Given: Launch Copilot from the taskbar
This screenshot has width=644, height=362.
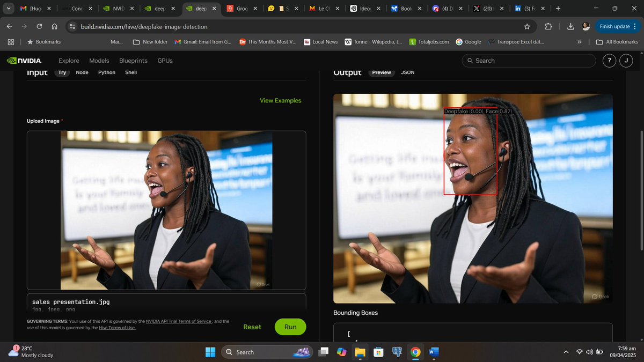Looking at the screenshot, I should click(341, 352).
